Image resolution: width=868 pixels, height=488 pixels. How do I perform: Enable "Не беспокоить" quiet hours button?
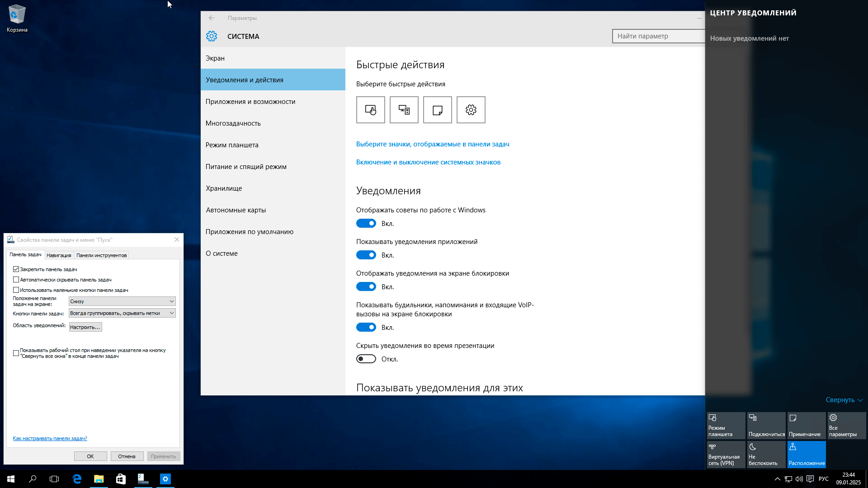click(x=766, y=454)
